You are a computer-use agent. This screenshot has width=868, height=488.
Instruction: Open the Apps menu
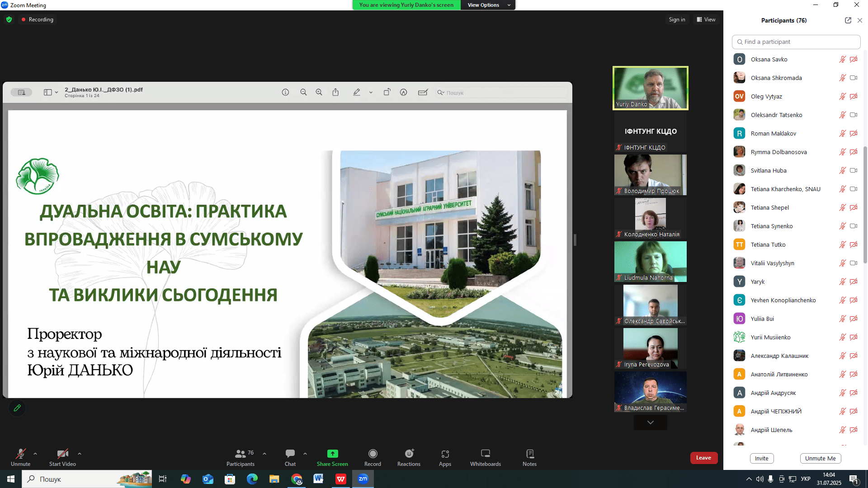(x=445, y=457)
